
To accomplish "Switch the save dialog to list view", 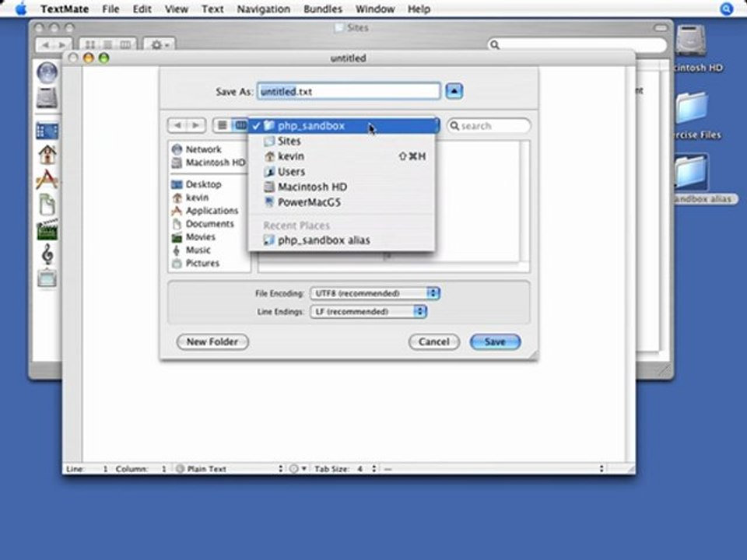I will (222, 125).
